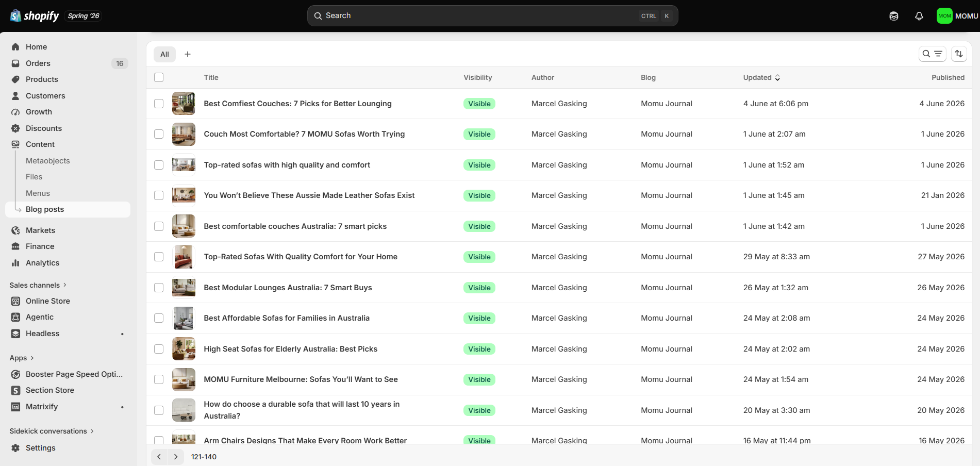Open the Settings gear icon
980x466 pixels.
[15, 448]
